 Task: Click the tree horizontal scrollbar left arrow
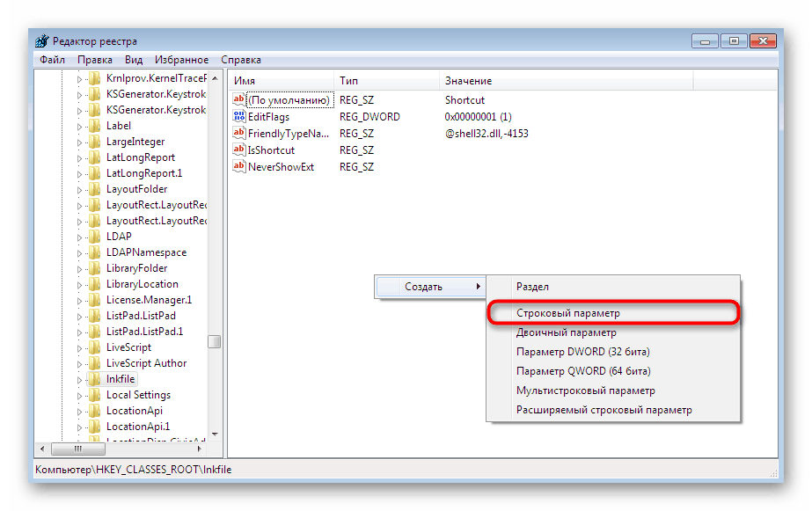click(x=42, y=449)
